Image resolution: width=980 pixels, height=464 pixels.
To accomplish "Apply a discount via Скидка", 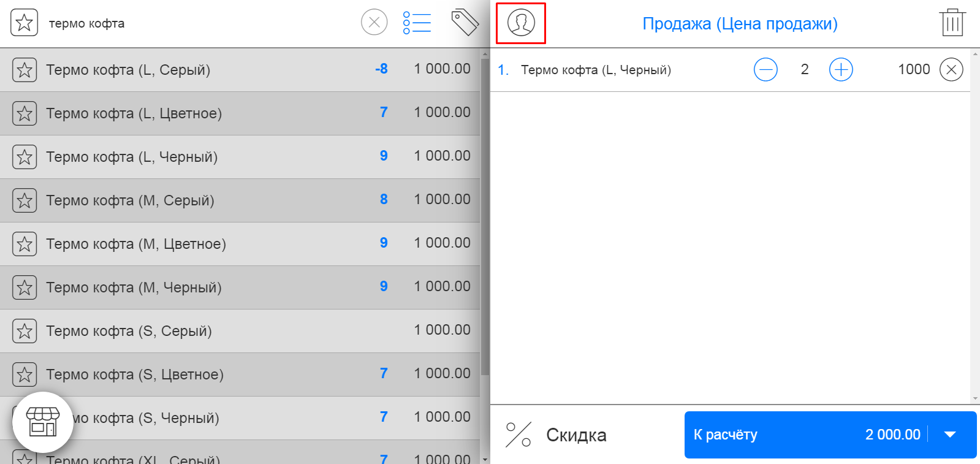I will click(576, 435).
